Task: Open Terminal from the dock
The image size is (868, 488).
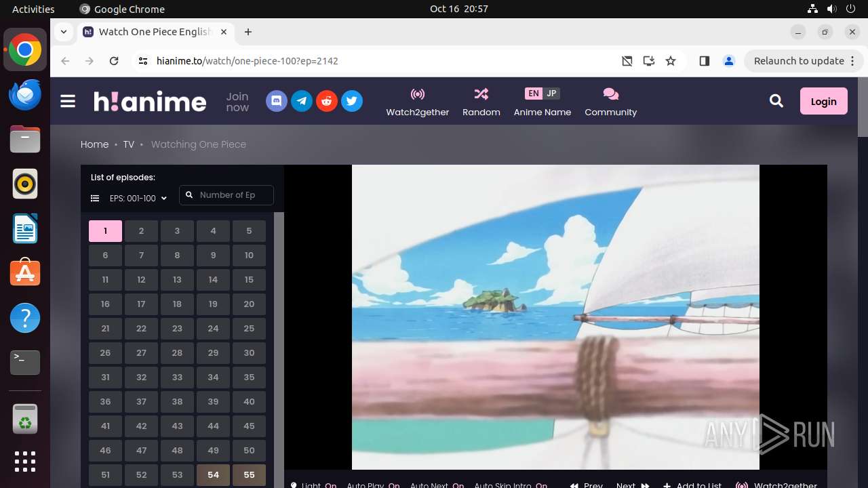Action: click(x=25, y=363)
